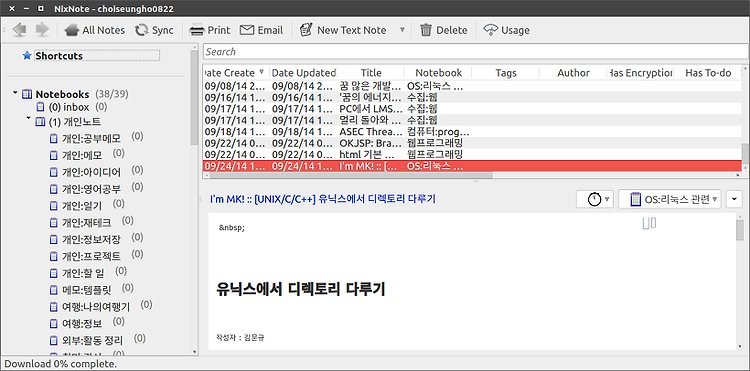750x371 pixels.
Task: Sort by Title column header
Action: pyautogui.click(x=371, y=73)
